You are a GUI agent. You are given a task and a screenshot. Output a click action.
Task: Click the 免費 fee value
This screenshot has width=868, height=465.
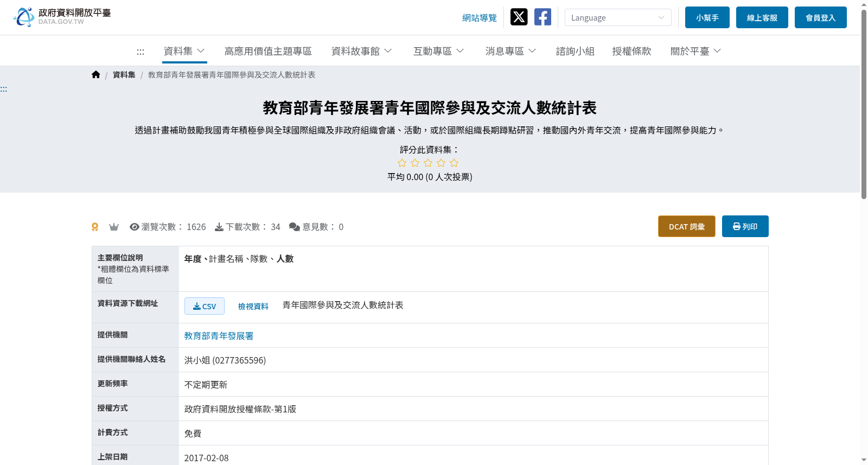[x=193, y=434]
